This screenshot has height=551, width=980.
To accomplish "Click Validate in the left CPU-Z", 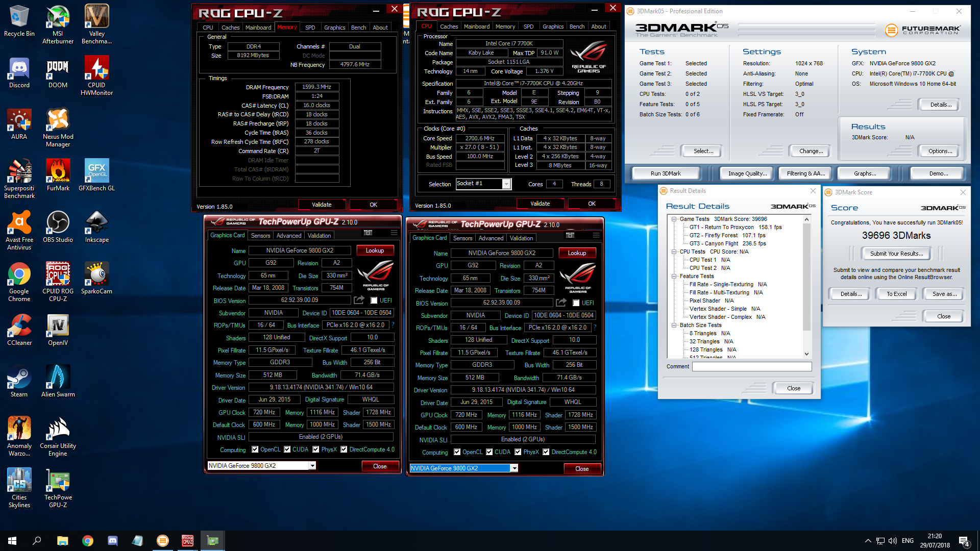I will click(322, 205).
